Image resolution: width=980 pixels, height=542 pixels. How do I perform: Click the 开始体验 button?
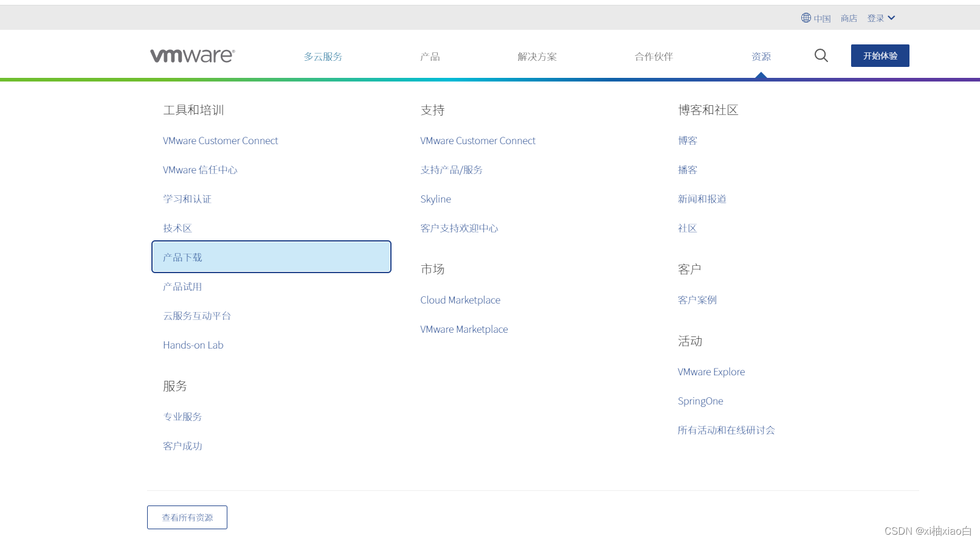[880, 56]
